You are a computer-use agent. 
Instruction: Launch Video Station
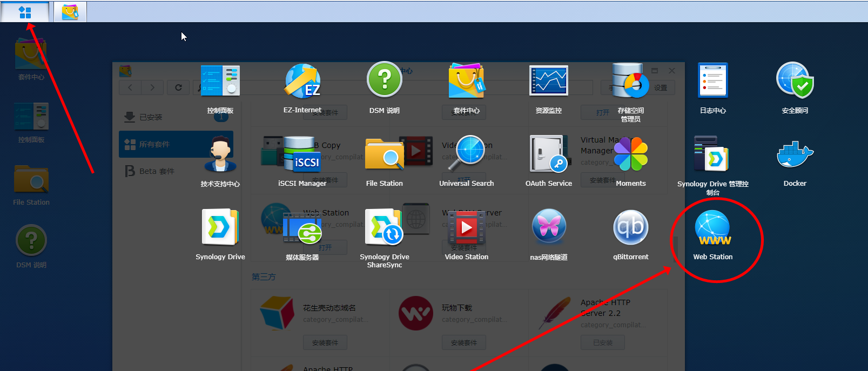(x=466, y=228)
